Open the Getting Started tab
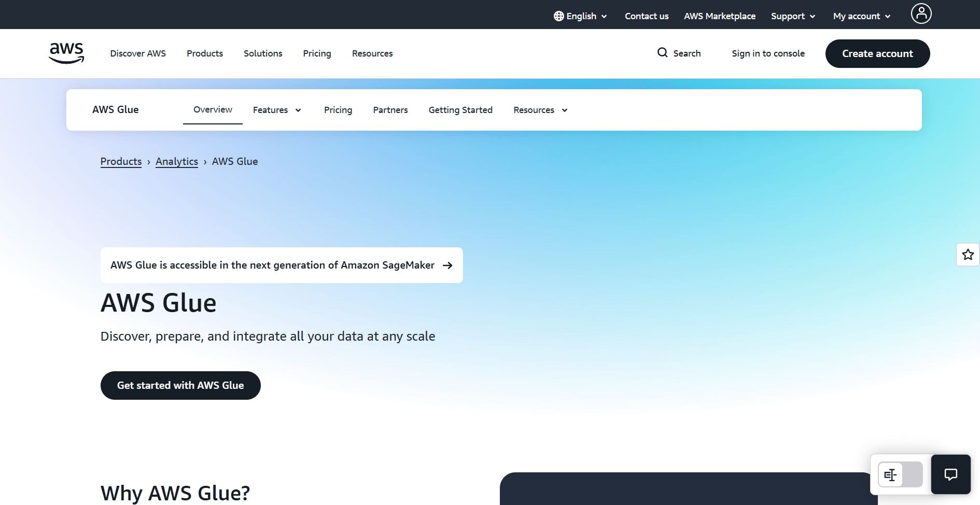 tap(460, 110)
